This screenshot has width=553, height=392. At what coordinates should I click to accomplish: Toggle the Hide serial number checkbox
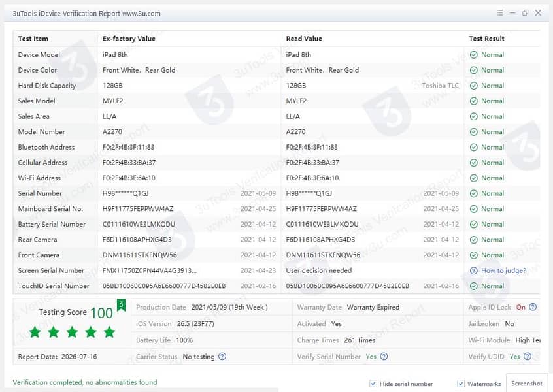373,384
